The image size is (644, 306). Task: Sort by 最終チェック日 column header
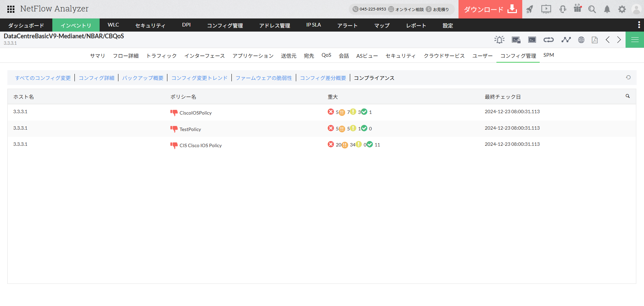[x=502, y=97]
